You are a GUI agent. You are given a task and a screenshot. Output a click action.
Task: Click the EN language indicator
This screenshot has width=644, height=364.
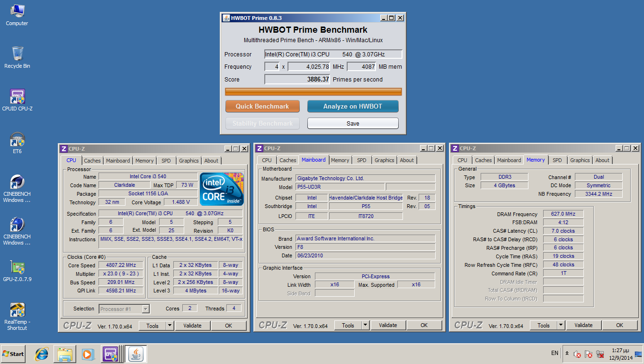coord(555,353)
